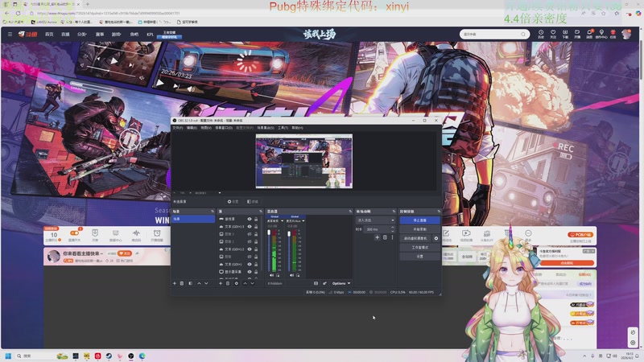
Task: Remove selected scene with trash icon
Action: [x=182, y=283]
